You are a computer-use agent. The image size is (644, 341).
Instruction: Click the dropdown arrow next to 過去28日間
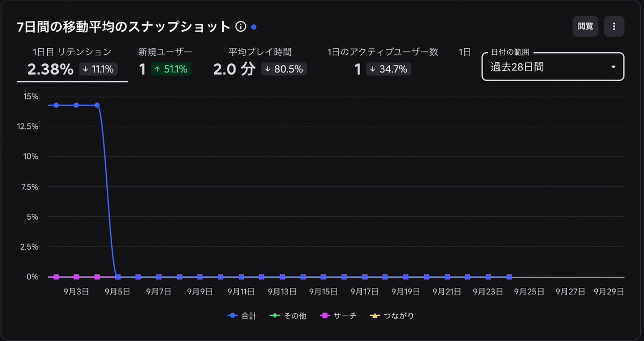point(613,67)
